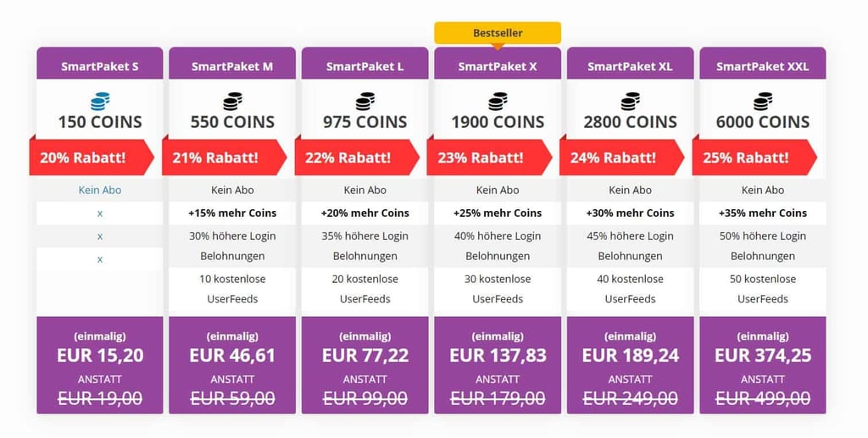Click the 20% Rabatt red ribbon
This screenshot has width=868, height=438.
(x=92, y=157)
